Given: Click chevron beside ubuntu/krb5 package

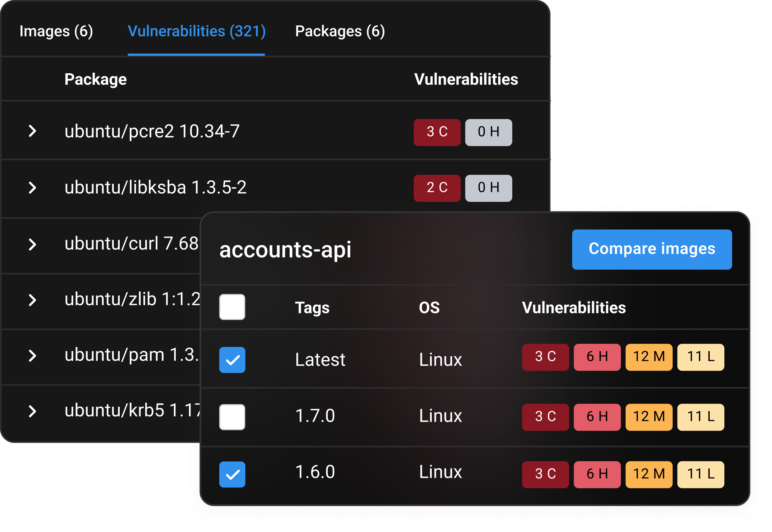Looking at the screenshot, I should pos(32,411).
